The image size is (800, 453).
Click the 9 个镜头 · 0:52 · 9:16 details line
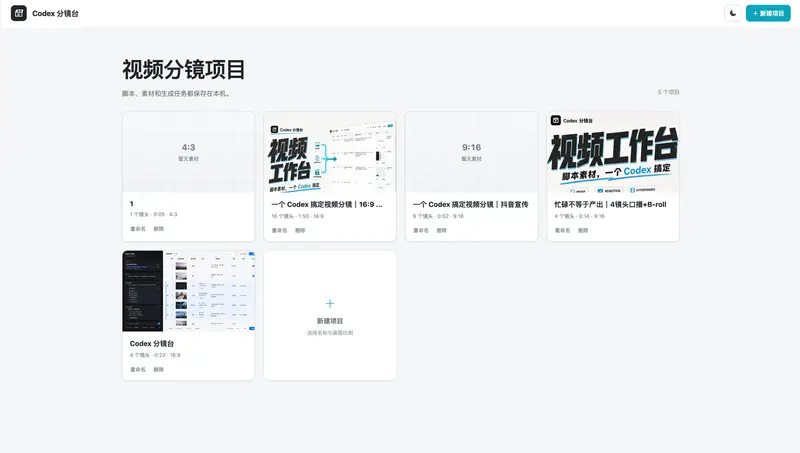pyautogui.click(x=438, y=216)
